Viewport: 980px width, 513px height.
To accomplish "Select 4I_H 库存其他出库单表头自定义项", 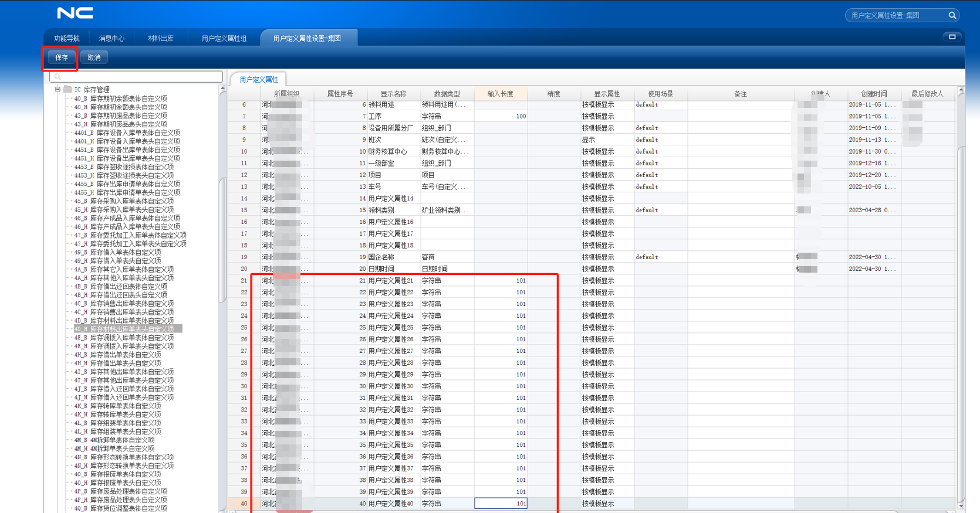I will 124,380.
